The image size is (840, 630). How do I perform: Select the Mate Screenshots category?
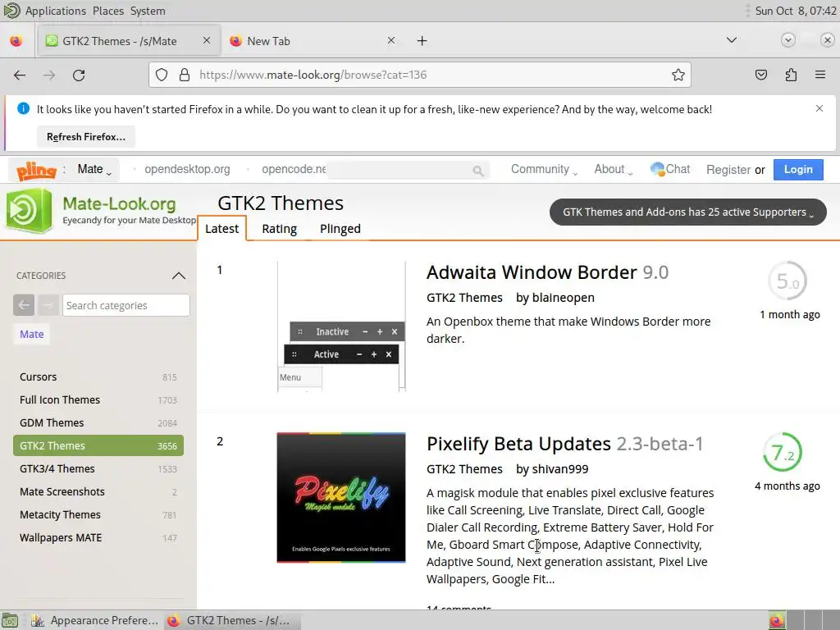click(98, 492)
